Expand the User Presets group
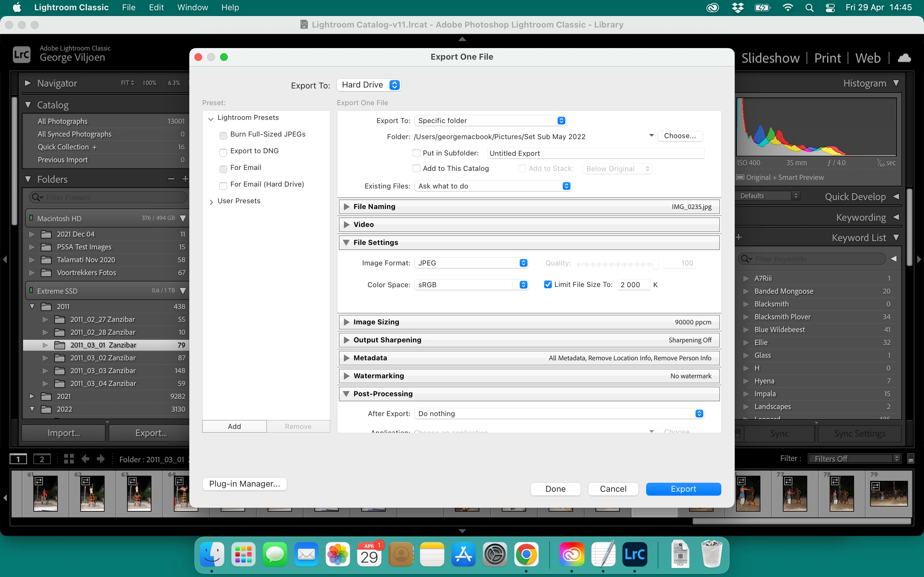 coord(211,202)
